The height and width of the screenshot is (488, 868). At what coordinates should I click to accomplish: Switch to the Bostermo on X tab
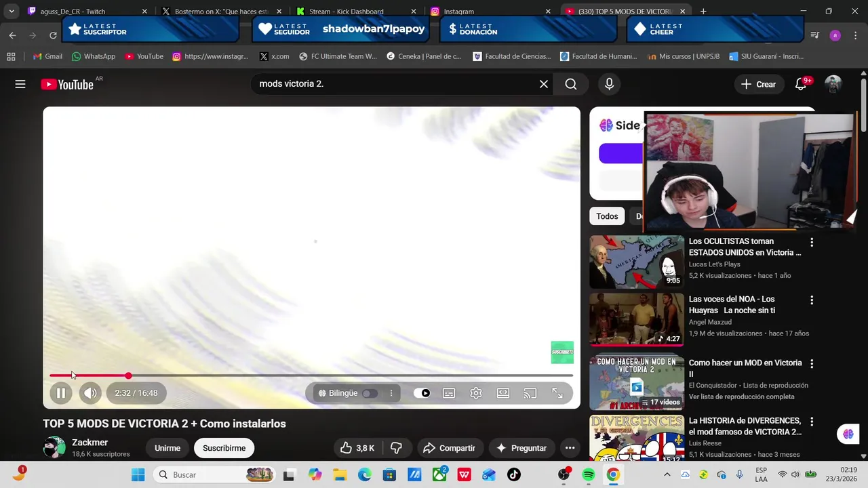coord(222,12)
